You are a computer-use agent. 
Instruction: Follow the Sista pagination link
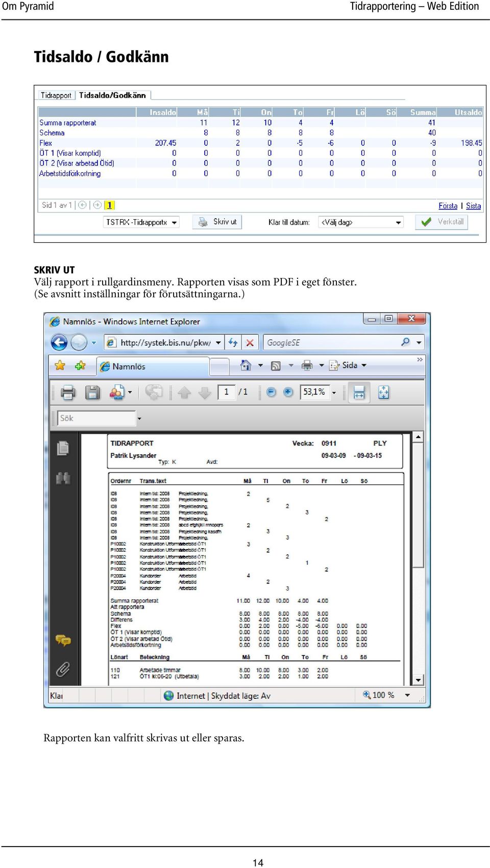(x=474, y=206)
